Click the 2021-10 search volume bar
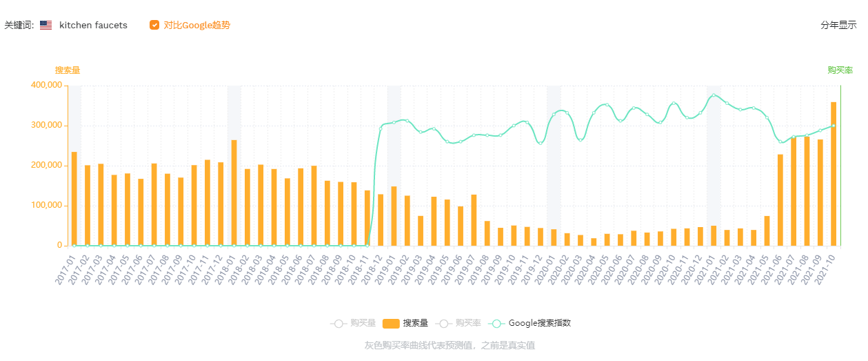The height and width of the screenshot is (361, 868). pos(834,174)
